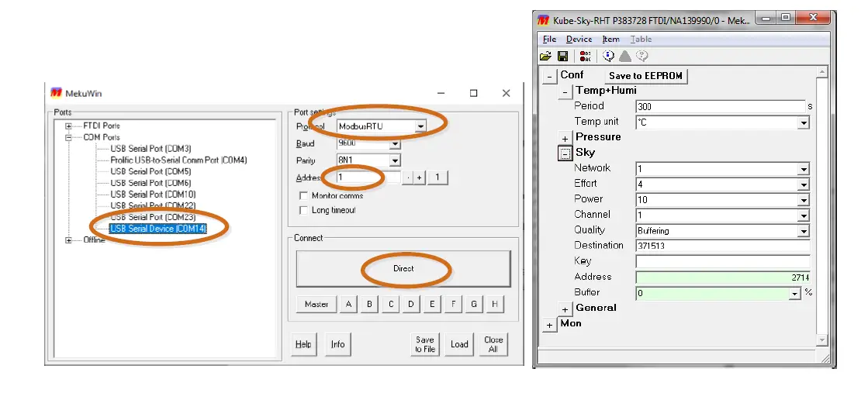This screenshot has height=393, width=868.
Task: Select USB Serial Port (COM10)
Action: click(x=153, y=195)
